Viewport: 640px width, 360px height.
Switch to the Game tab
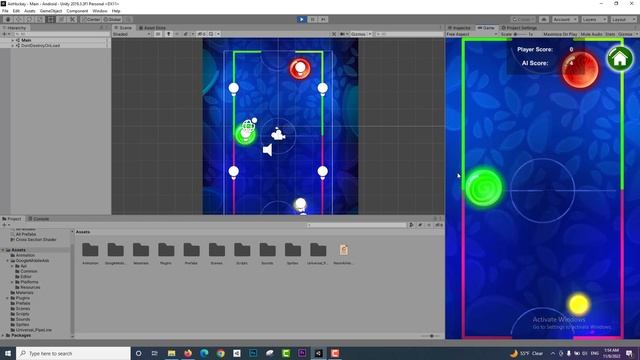pyautogui.click(x=486, y=28)
